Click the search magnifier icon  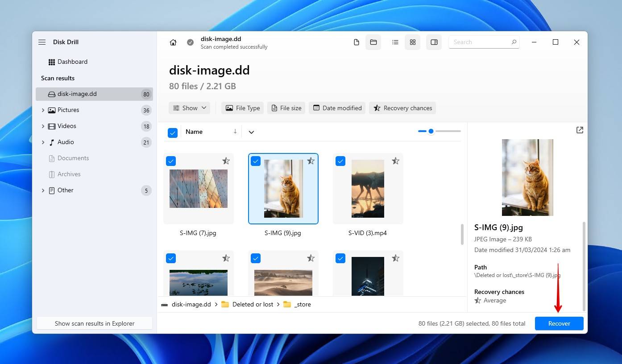pyautogui.click(x=514, y=42)
